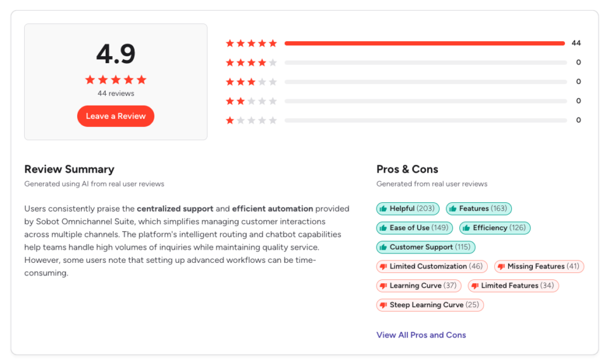
Task: Filter reviews by the five-star rating bar
Action: [x=425, y=44]
